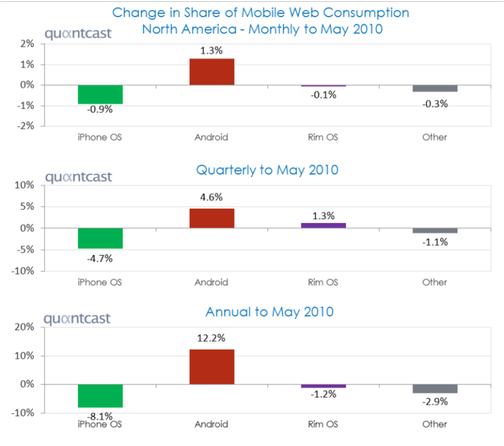Click the -0.1% Rim OS data label
The height and width of the screenshot is (446, 504).
[324, 94]
